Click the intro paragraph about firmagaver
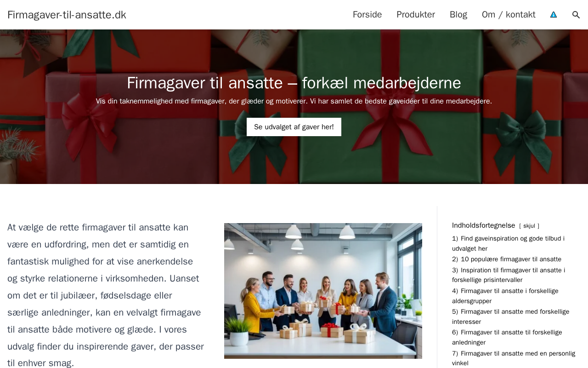The image size is (588, 368). click(106, 295)
